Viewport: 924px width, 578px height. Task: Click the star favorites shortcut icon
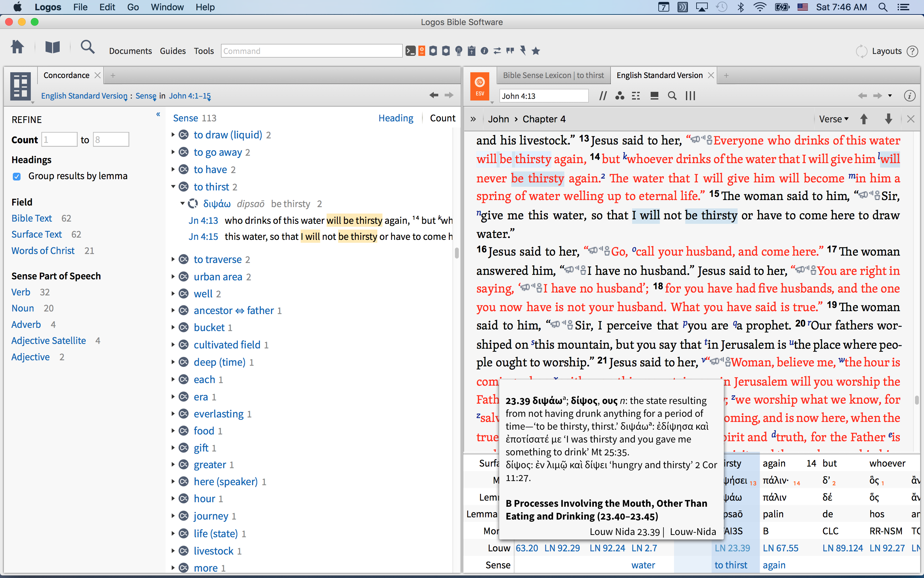point(536,51)
